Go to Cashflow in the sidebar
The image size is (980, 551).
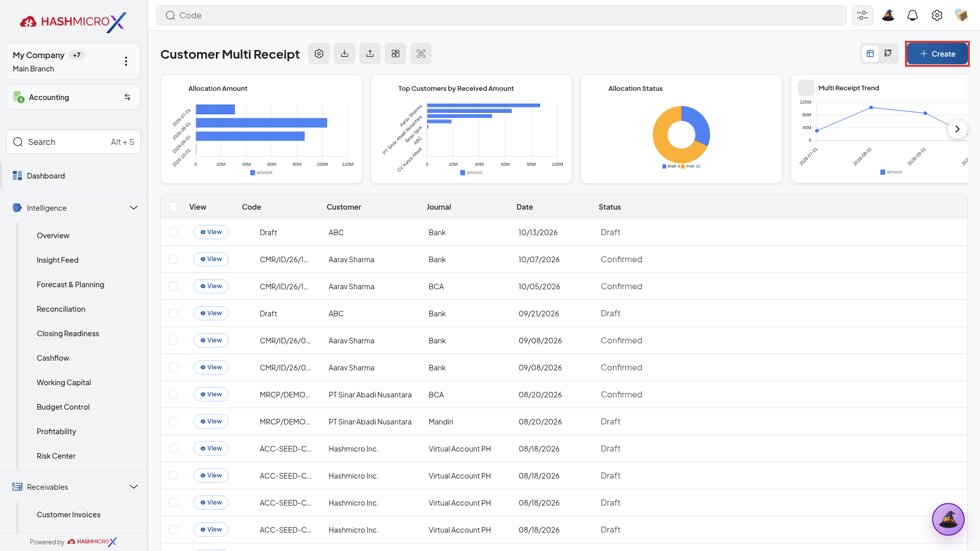[x=53, y=358]
